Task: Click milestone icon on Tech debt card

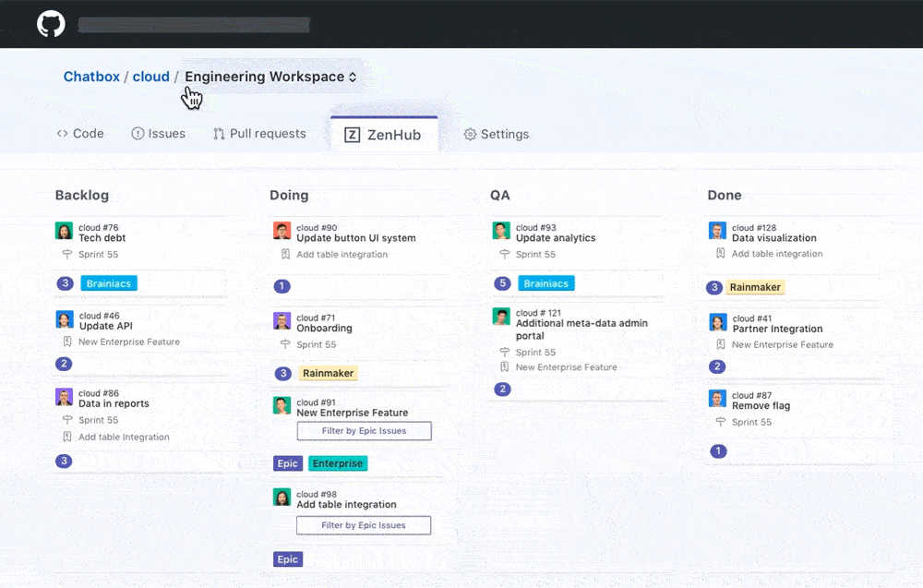Action: coord(67,254)
